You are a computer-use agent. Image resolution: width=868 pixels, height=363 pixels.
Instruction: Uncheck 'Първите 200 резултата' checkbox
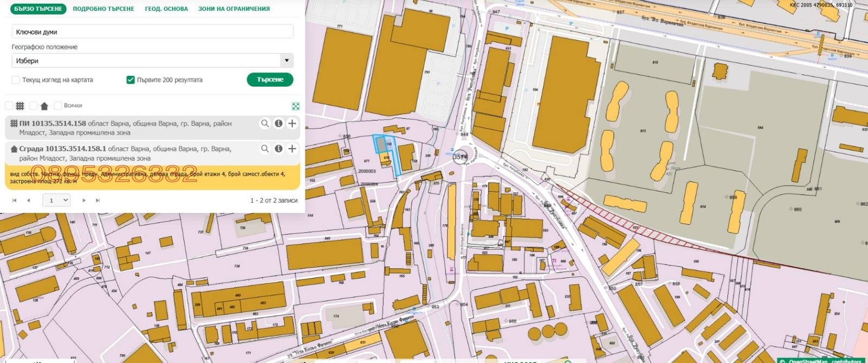pos(130,80)
